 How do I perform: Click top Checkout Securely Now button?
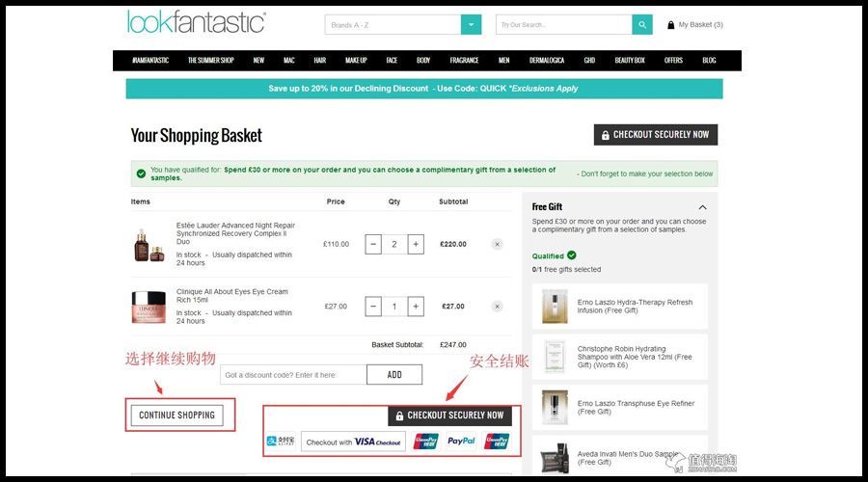click(656, 134)
